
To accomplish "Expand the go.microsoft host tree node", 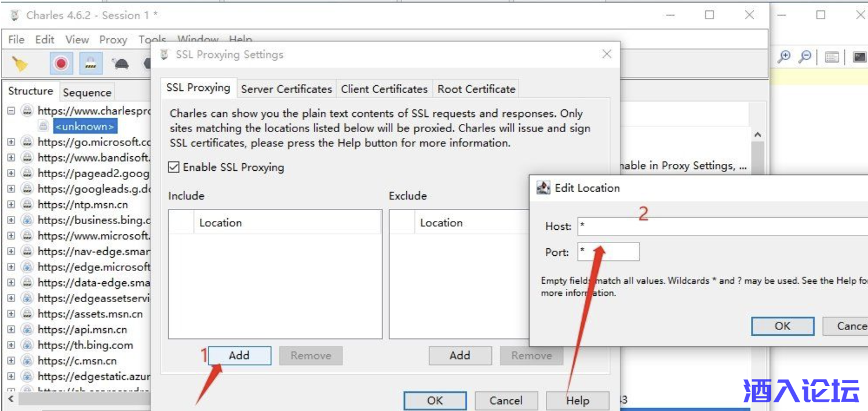I will pyautogui.click(x=11, y=142).
